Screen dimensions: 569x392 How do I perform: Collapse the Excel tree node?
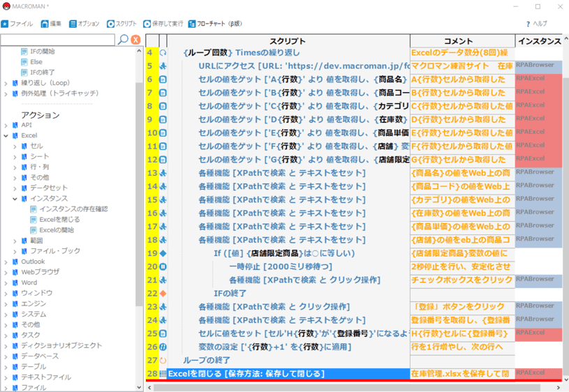tap(6, 136)
